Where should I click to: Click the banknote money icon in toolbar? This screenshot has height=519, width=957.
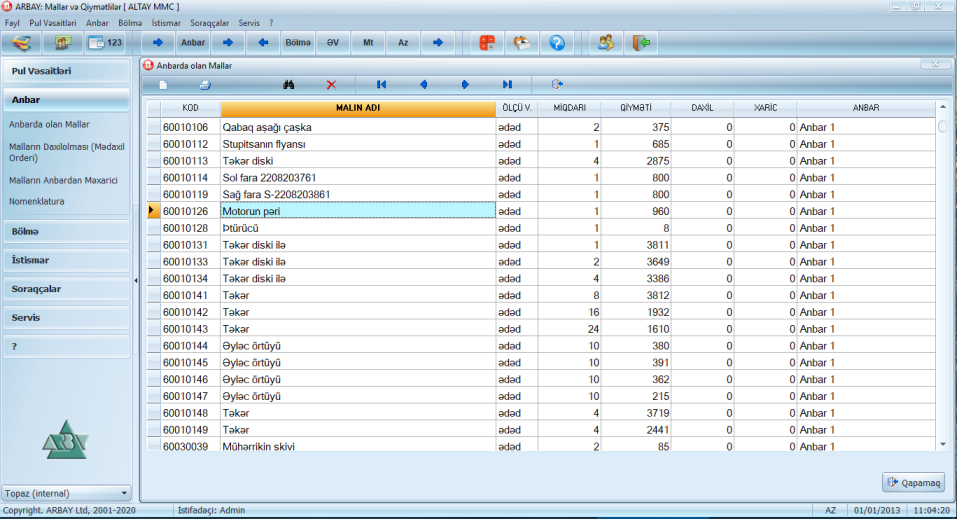(62, 43)
